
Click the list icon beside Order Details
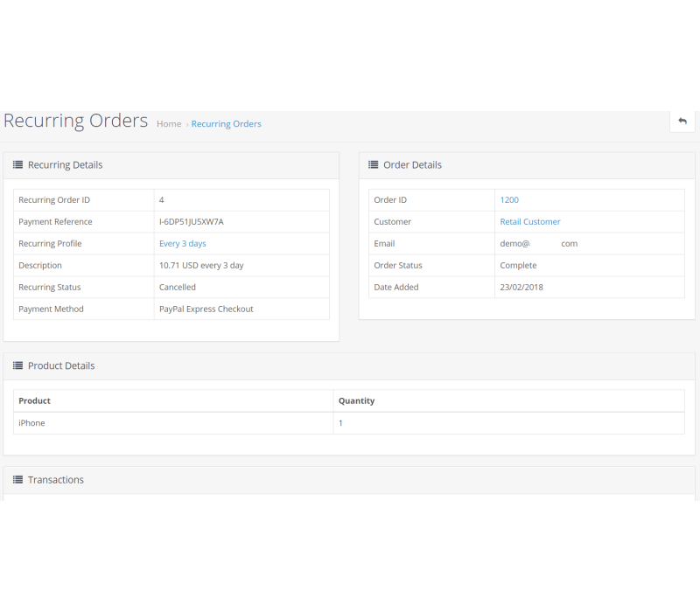[373, 165]
